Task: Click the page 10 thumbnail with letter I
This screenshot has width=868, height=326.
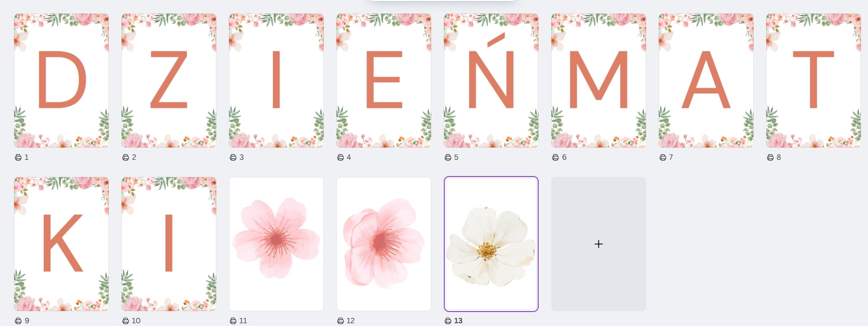Action: coord(169,244)
